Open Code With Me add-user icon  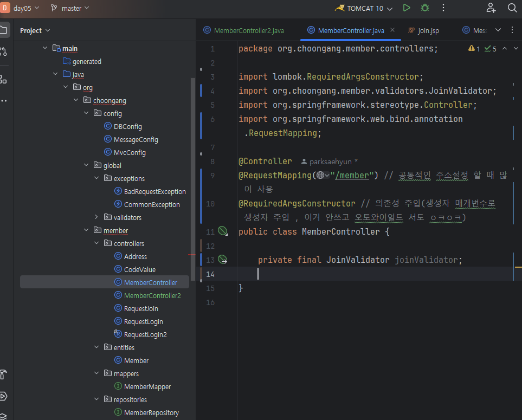point(491,8)
